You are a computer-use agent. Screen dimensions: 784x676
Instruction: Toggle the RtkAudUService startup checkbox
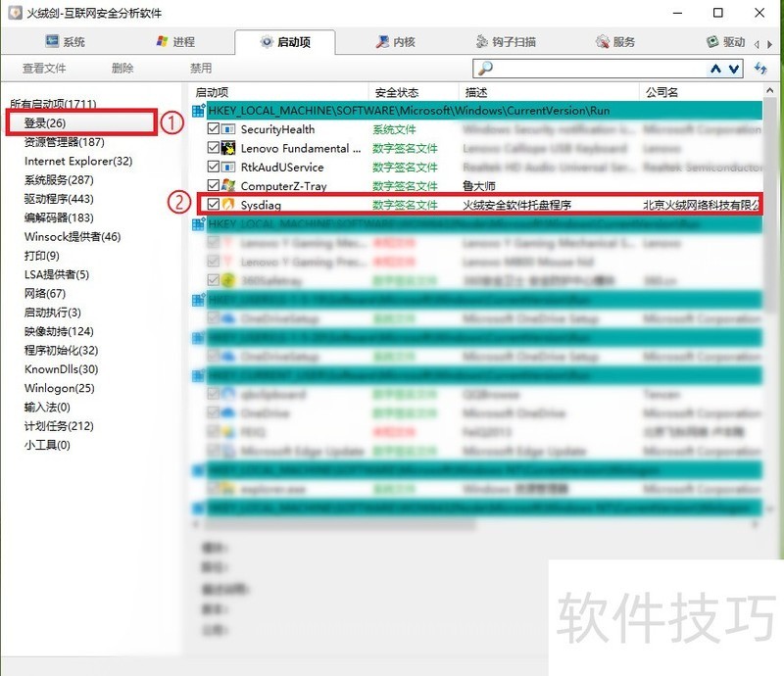(x=213, y=166)
